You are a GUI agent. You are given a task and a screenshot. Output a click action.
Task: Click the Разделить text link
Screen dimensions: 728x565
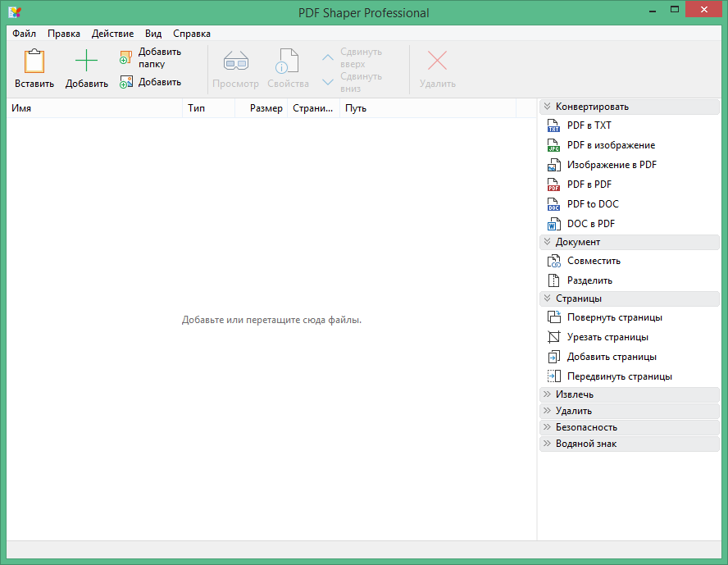[x=589, y=280]
